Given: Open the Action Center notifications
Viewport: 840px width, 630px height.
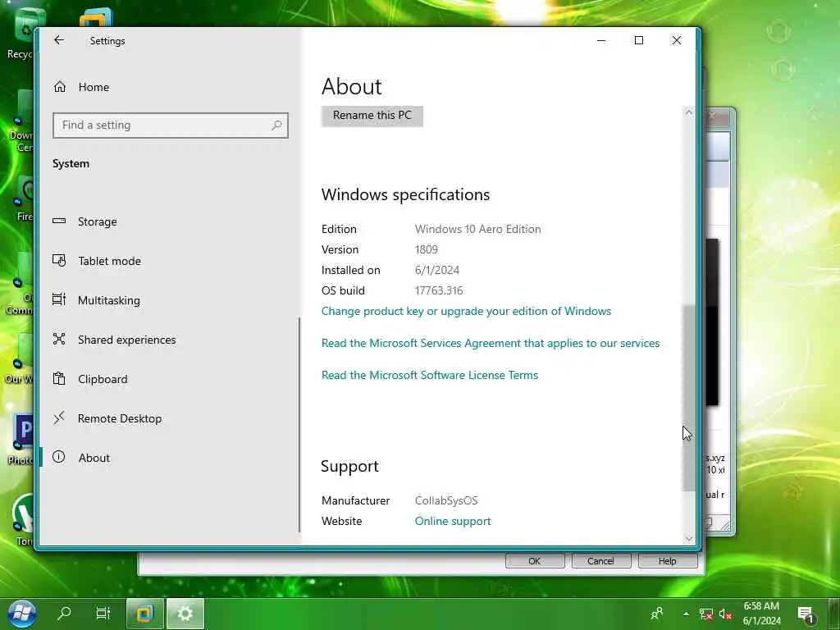Looking at the screenshot, I should (x=806, y=614).
